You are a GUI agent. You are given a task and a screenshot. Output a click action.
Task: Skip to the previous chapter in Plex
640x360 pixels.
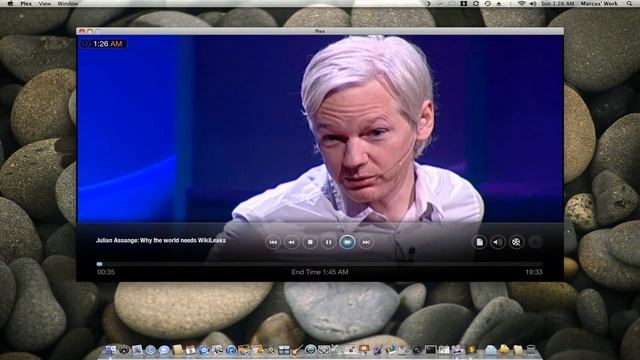click(273, 242)
